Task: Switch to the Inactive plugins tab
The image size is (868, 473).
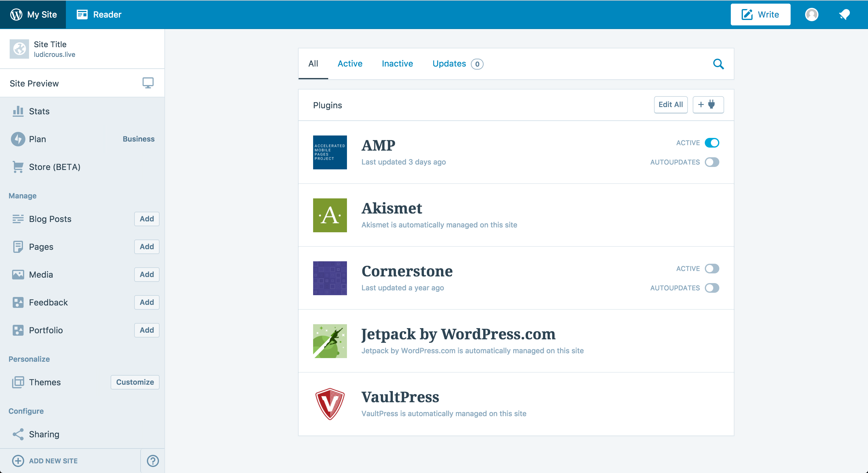Action: point(397,64)
